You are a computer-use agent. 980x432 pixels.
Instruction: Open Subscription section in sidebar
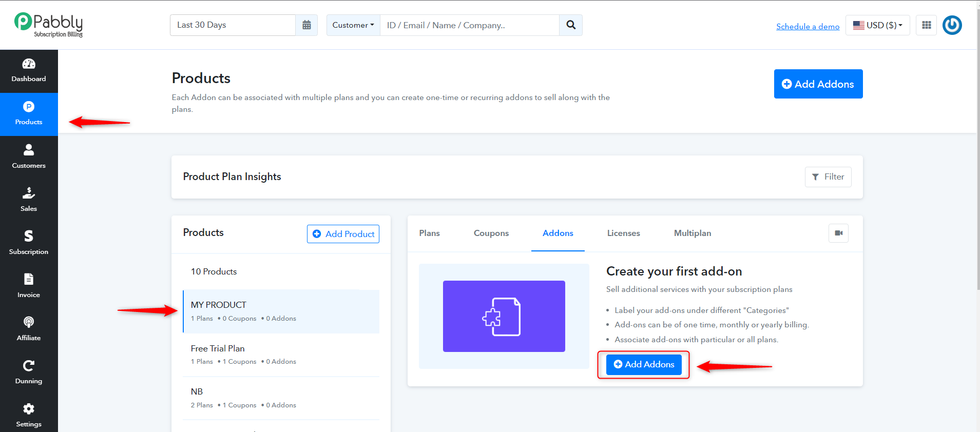[29, 243]
